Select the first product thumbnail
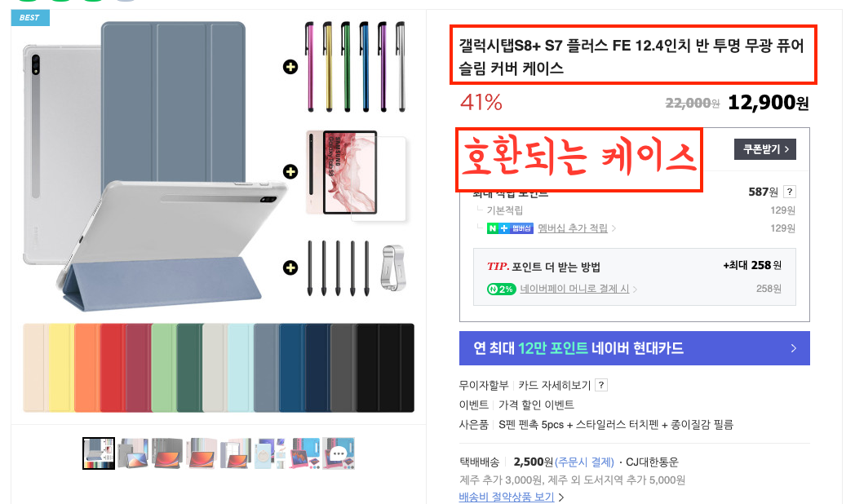This screenshot has height=504, width=855. 99,453
